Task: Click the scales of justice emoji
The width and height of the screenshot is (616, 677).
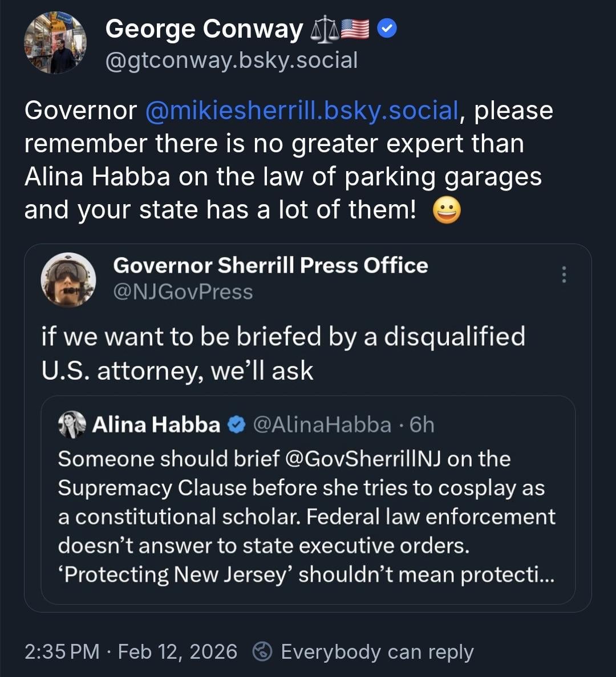Action: point(324,30)
